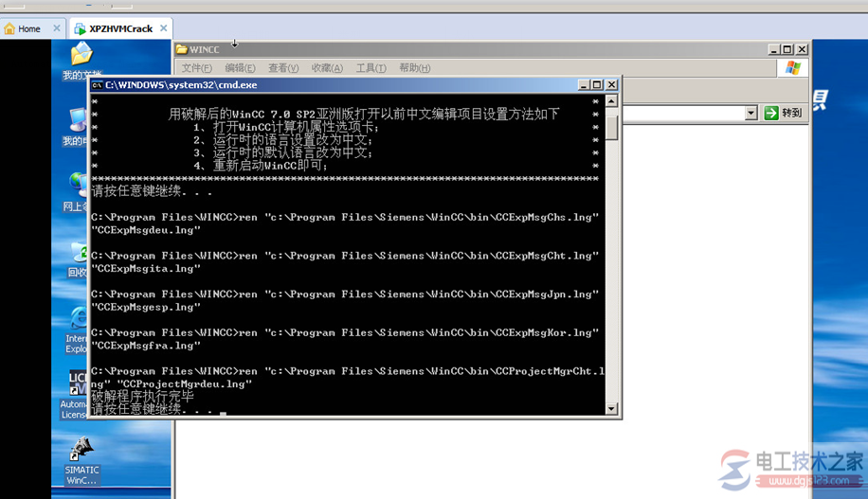The height and width of the screenshot is (499, 868).
Task: Select 回收站 desktop icon
Action: coord(77,258)
